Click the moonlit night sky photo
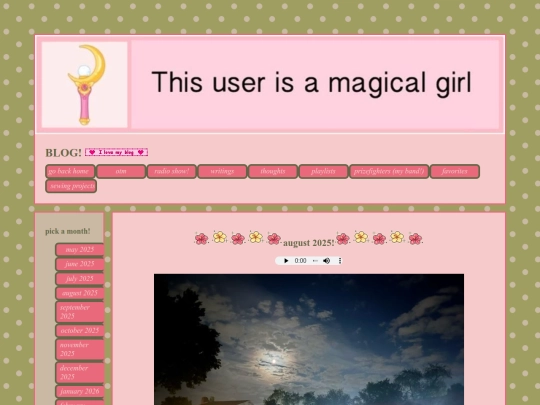This screenshot has width=540, height=405. [309, 340]
